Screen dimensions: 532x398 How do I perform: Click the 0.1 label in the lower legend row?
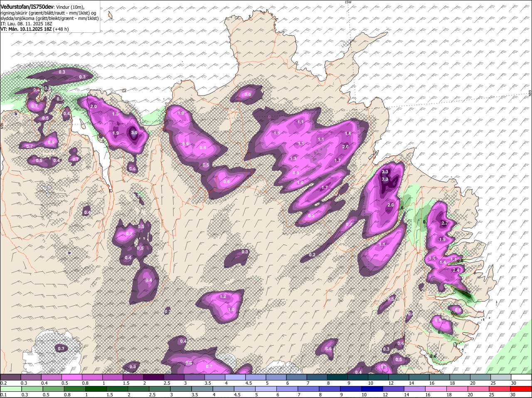[3, 395]
